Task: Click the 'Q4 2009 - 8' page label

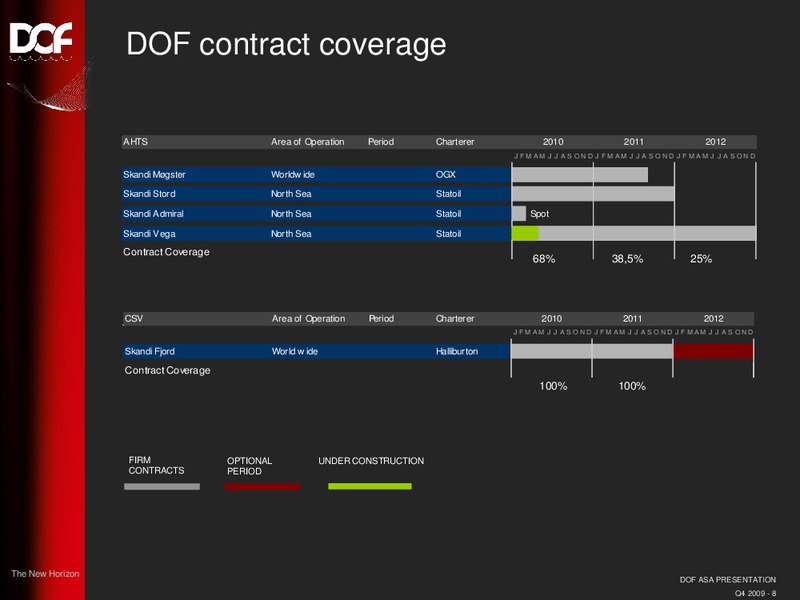Action: coord(755,593)
